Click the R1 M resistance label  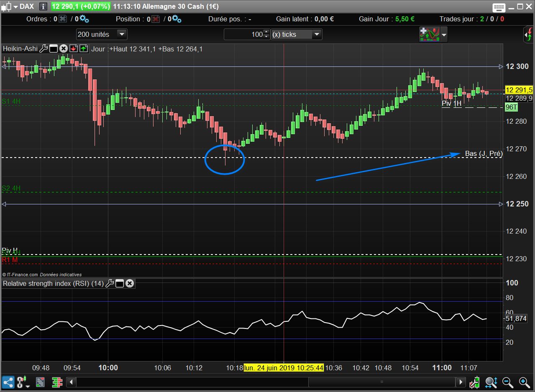coord(10,260)
